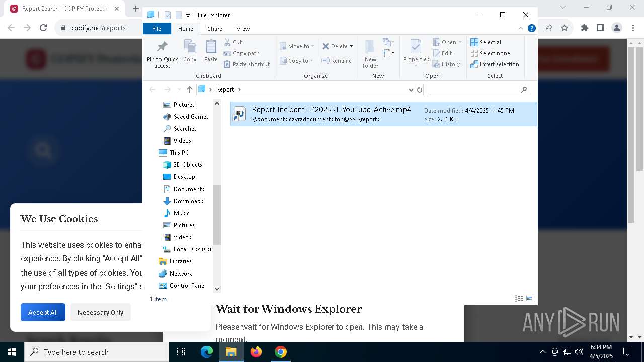Click Select none in ribbon
This screenshot has width=644, height=362.
490,53
